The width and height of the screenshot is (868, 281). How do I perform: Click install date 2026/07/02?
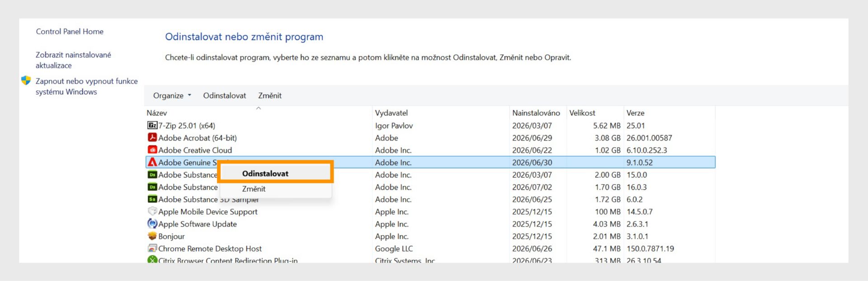532,187
